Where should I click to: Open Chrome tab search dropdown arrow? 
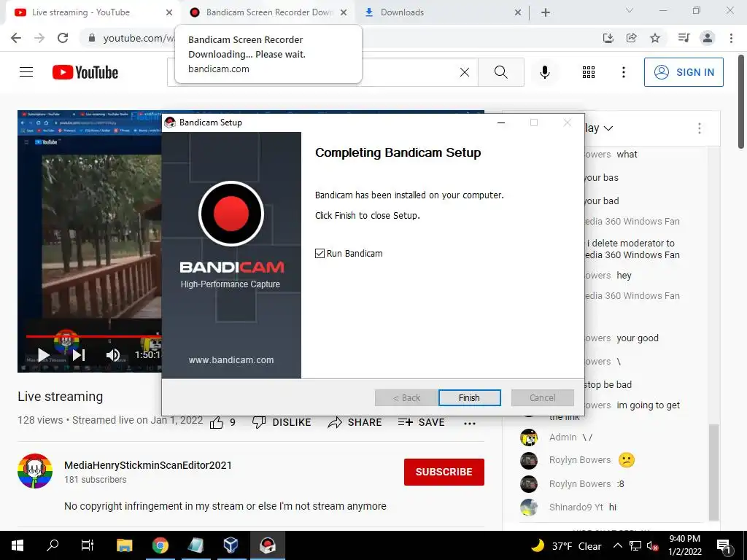coord(630,10)
